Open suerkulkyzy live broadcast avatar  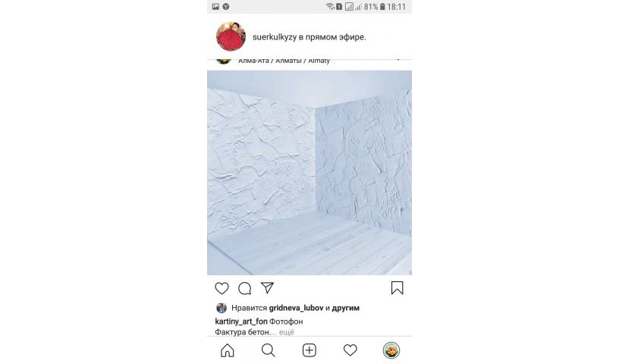coord(231,36)
